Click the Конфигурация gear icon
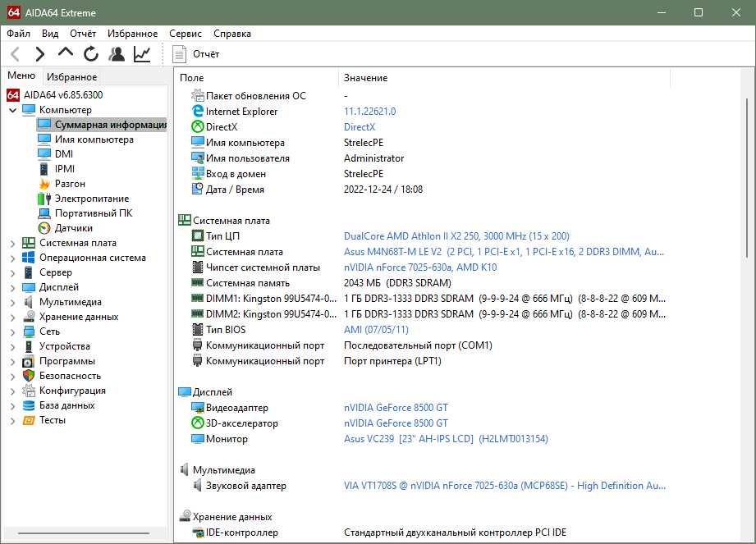Image resolution: width=756 pixels, height=544 pixels. [x=29, y=391]
